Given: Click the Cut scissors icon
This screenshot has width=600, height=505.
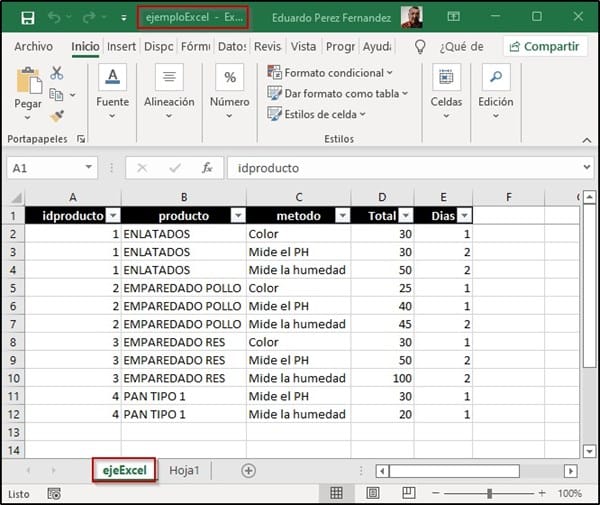Looking at the screenshot, I should click(56, 73).
